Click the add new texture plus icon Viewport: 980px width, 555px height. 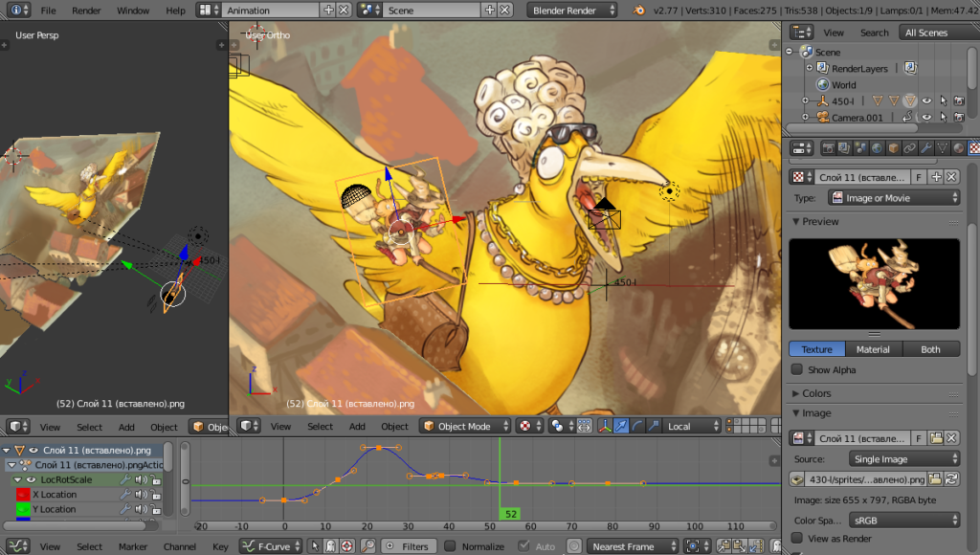click(x=936, y=177)
